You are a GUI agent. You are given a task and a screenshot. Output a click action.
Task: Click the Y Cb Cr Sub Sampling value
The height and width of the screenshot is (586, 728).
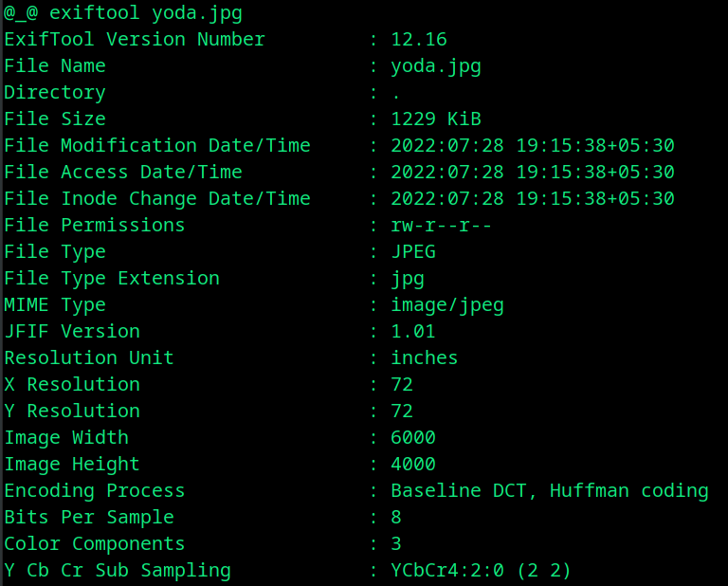click(482, 570)
